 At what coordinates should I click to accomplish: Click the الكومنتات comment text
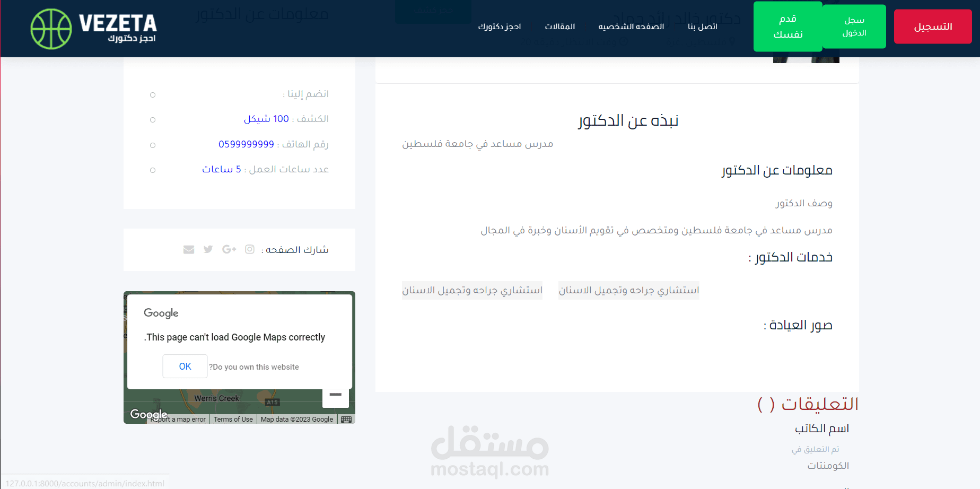point(828,466)
